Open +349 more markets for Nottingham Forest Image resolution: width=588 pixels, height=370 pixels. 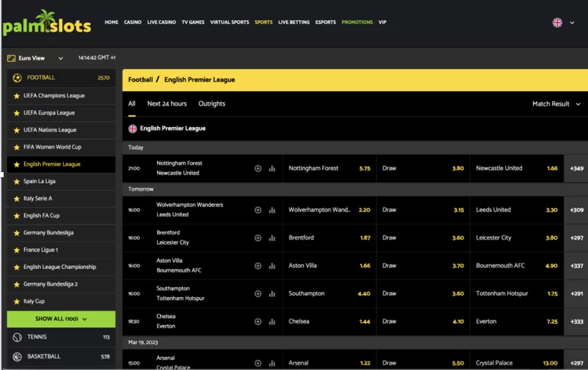click(x=576, y=169)
